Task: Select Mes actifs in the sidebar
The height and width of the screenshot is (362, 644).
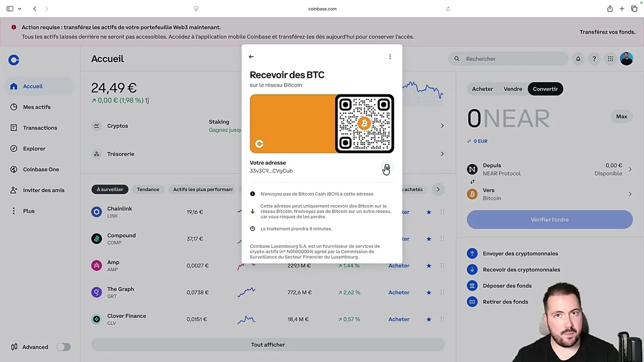Action: click(37, 107)
